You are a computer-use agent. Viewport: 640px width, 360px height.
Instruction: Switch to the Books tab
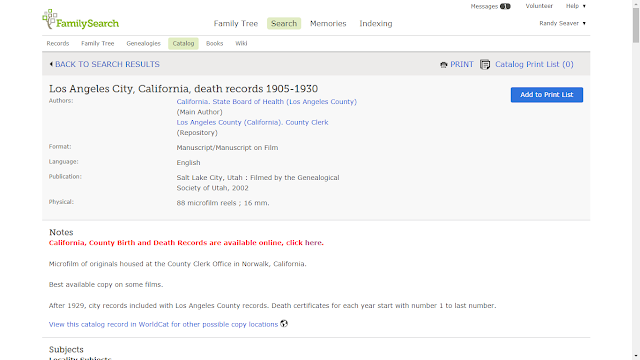(x=215, y=43)
